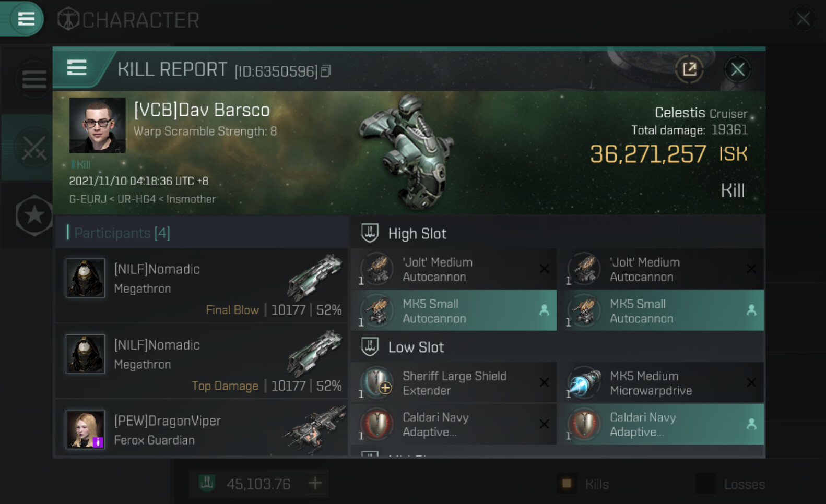
Task: Open the star badge sidebar icon
Action: [34, 215]
